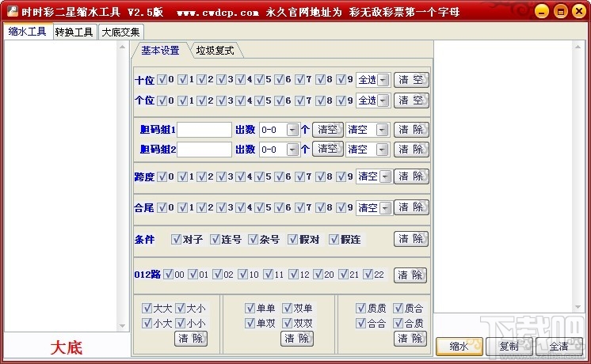Click the 全清 button
The image size is (591, 364).
pyautogui.click(x=559, y=346)
